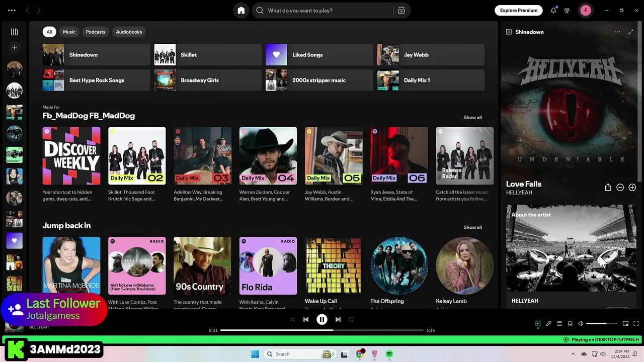644x362 pixels.
Task: Pause the current song
Action: tap(322, 319)
